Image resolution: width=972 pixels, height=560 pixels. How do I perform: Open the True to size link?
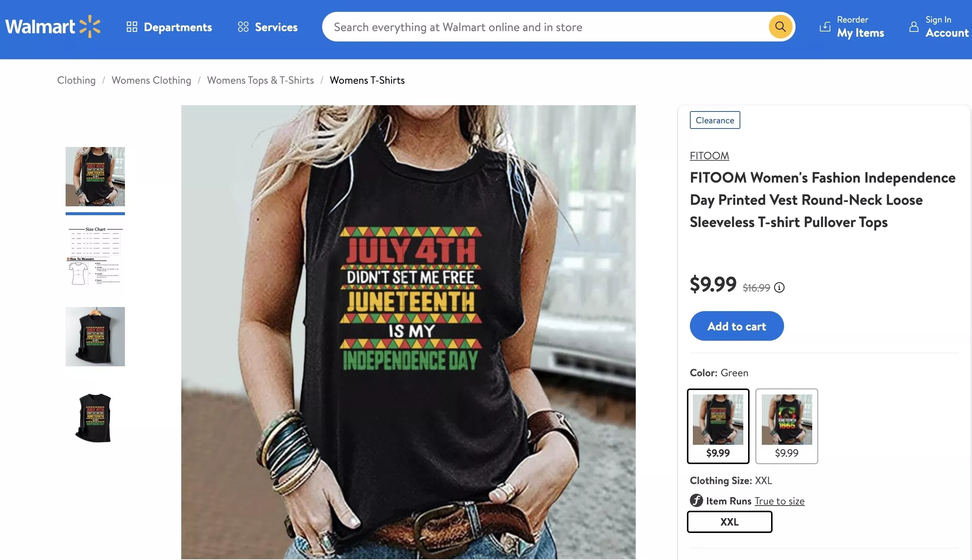coord(779,501)
